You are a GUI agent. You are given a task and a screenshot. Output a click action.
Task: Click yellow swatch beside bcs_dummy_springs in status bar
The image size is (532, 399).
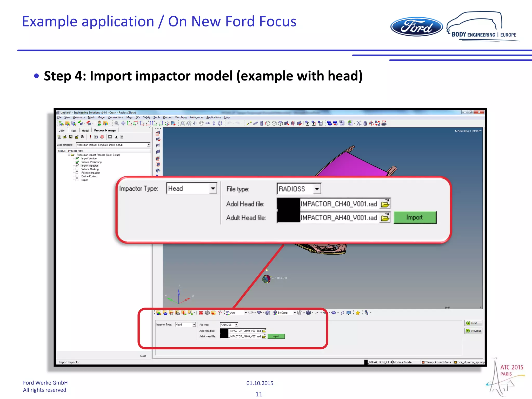(455, 362)
